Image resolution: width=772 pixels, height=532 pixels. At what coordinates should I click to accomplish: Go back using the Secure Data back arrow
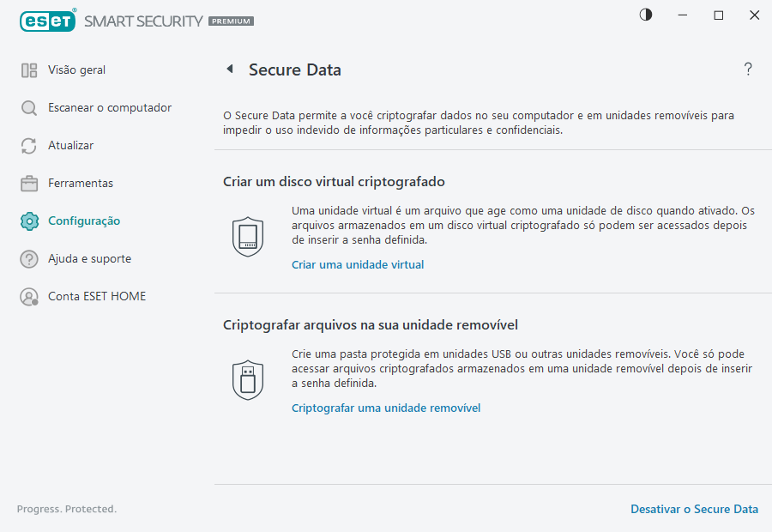click(x=229, y=69)
